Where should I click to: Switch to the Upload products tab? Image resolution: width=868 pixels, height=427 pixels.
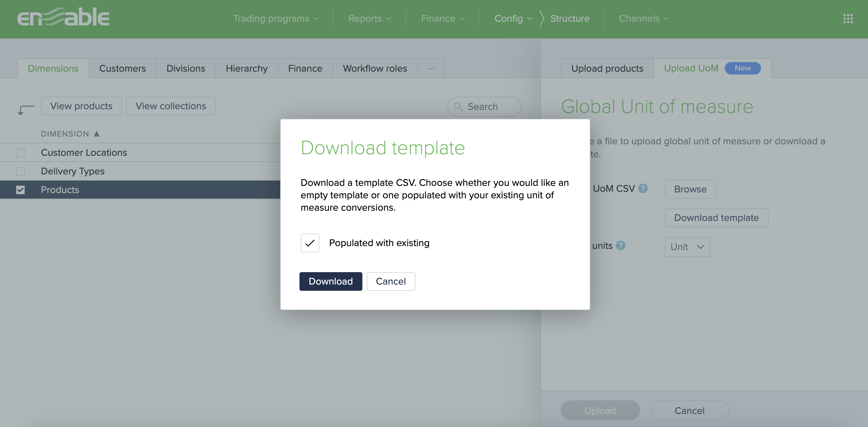point(607,68)
